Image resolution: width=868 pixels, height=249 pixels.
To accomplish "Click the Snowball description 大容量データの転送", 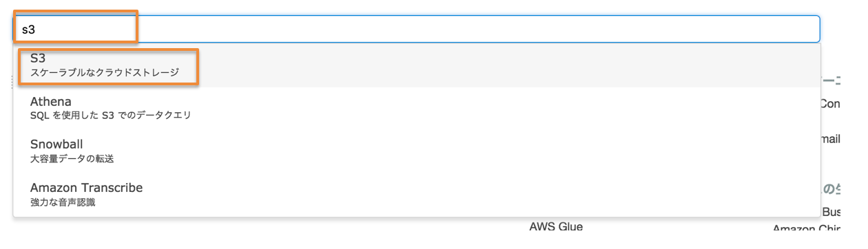I will coord(72,158).
